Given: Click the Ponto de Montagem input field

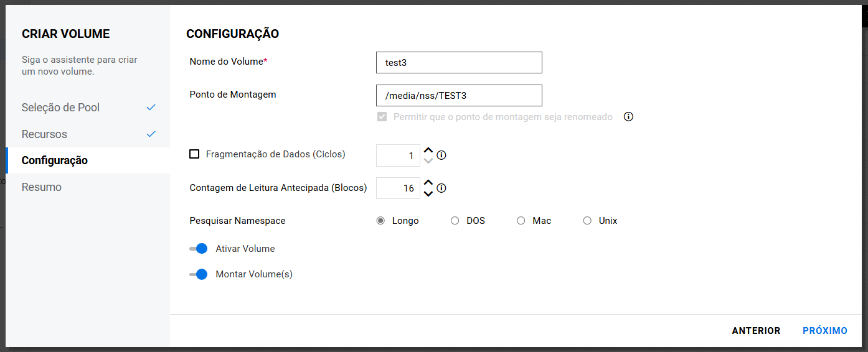Looking at the screenshot, I should coord(459,96).
